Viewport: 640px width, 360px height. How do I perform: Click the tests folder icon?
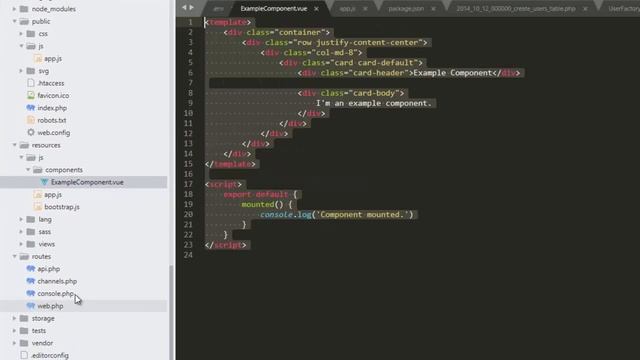pyautogui.click(x=24, y=330)
